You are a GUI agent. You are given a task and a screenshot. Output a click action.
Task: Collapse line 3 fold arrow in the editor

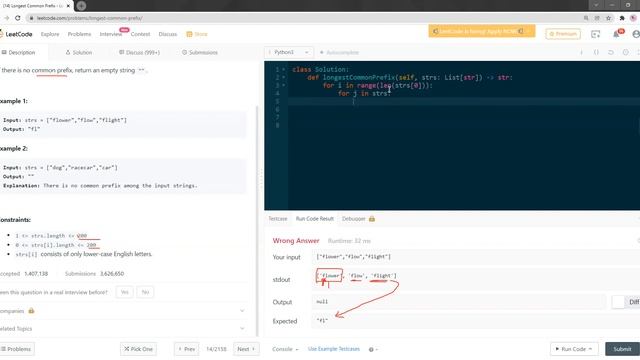284,85
